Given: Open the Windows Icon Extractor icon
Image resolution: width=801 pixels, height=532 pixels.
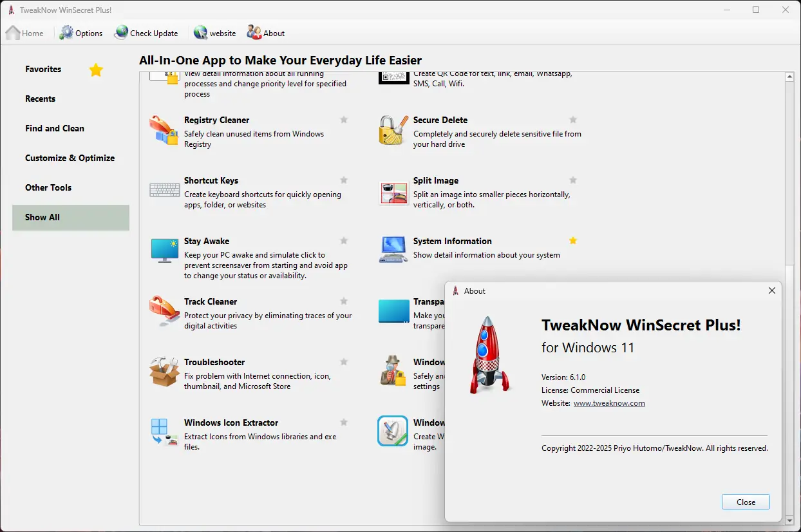Looking at the screenshot, I should click(164, 432).
